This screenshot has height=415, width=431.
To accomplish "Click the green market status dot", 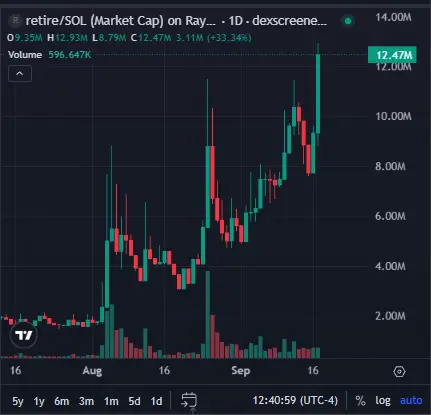I will (348, 21).
